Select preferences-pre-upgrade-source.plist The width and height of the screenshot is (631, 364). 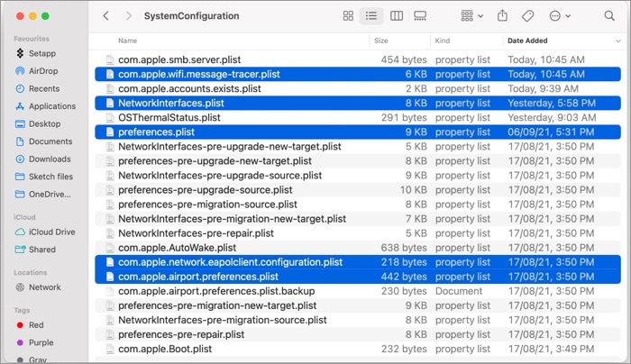coord(358,190)
